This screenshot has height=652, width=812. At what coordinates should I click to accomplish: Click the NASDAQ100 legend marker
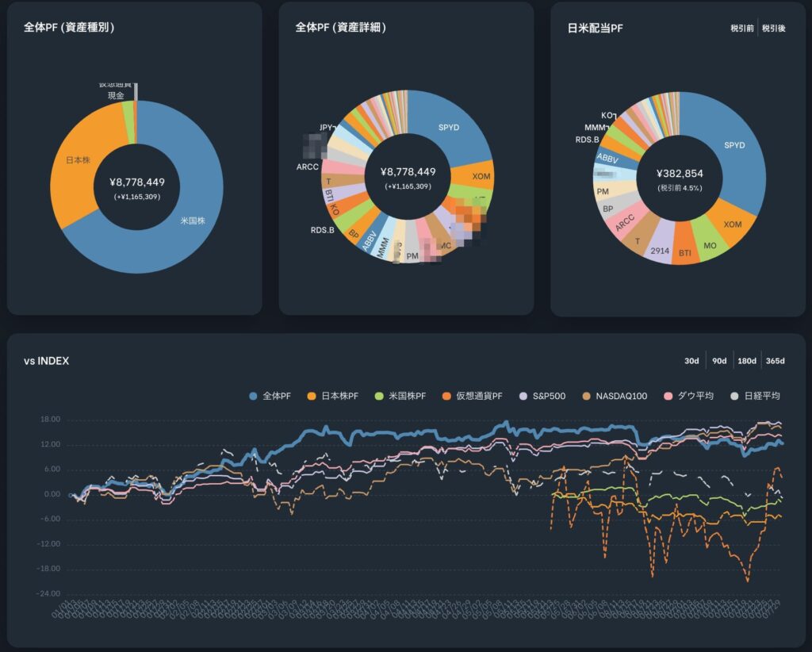[x=586, y=396]
